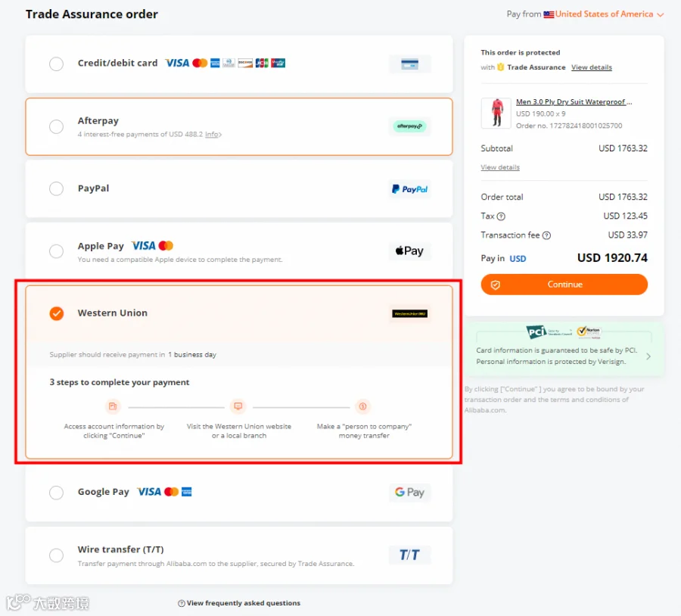Click the PayPal logo icon
Image resolution: width=681 pixels, height=616 pixels.
[x=409, y=189]
